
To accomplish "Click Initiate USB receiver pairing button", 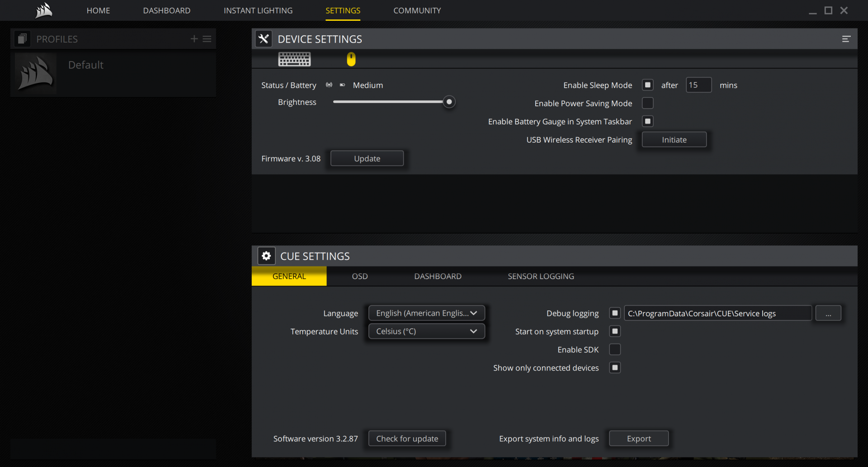I will 674,140.
